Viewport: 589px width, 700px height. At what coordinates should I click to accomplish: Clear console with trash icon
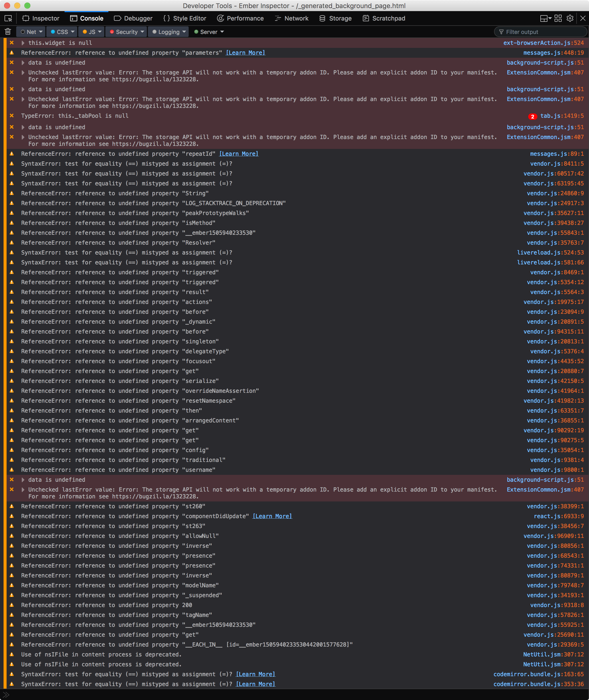click(x=8, y=32)
